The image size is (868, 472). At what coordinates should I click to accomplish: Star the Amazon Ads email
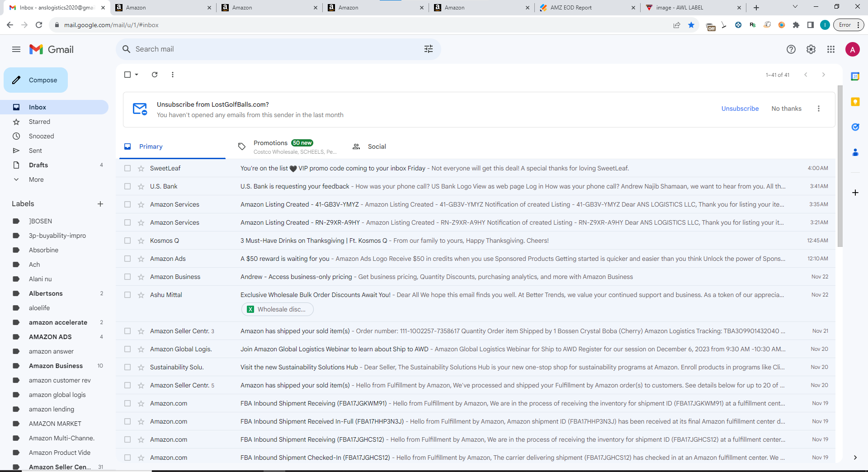tap(141, 259)
